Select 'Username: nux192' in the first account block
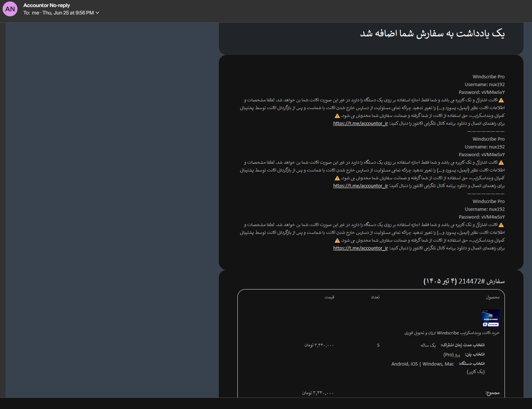The width and height of the screenshot is (532, 409). (484, 85)
